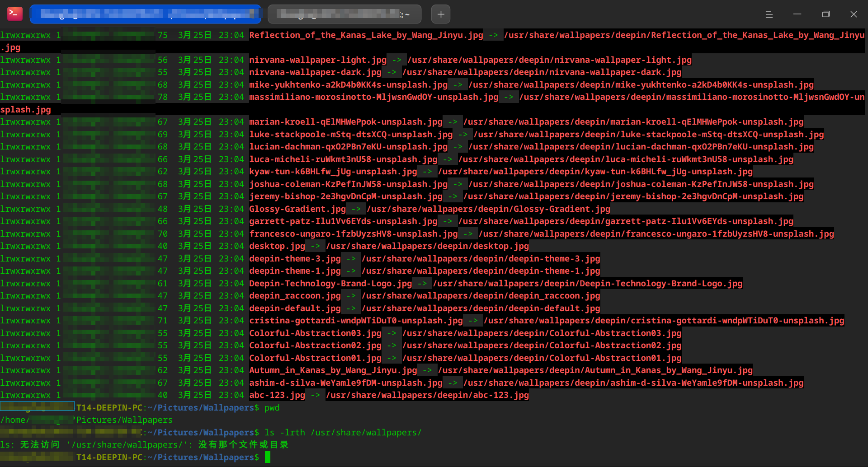The image size is (868, 467).
Task: Click abc-123.jpg link name
Action: [x=277, y=395]
